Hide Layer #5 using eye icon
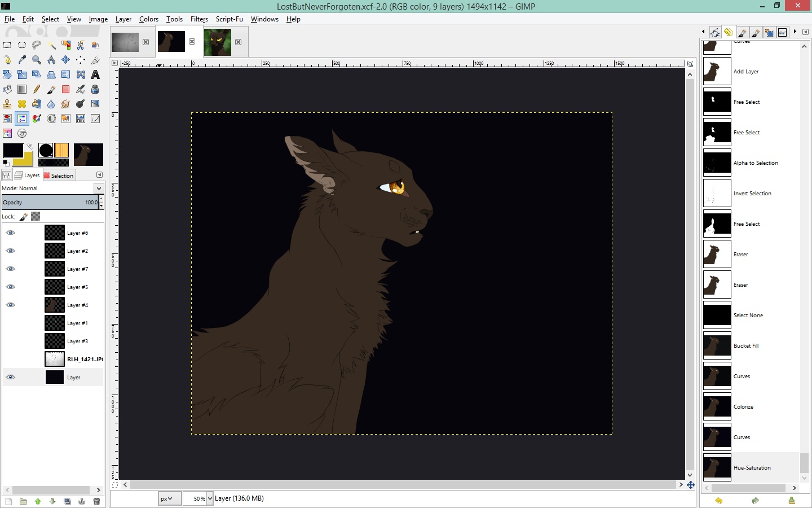This screenshot has height=508, width=812. pos(10,287)
